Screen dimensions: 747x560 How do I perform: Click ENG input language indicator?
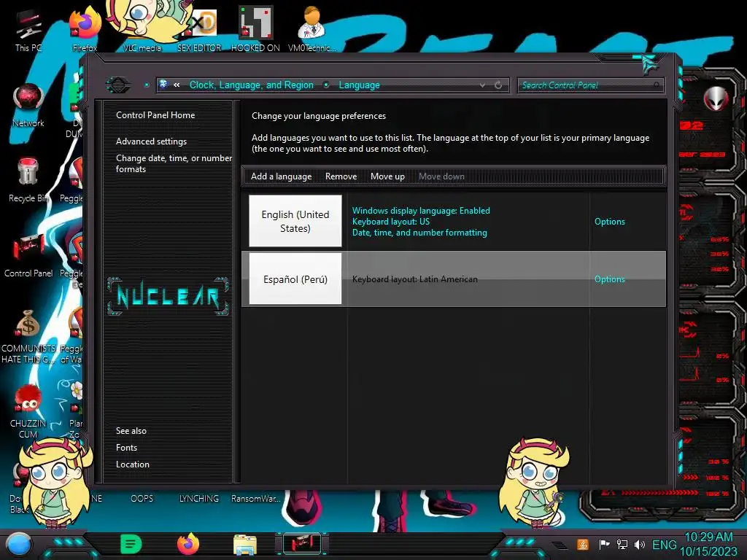pos(664,545)
